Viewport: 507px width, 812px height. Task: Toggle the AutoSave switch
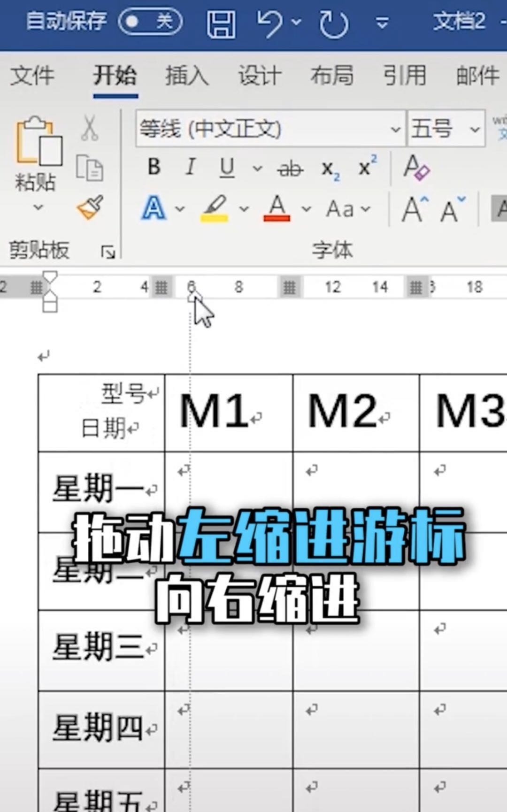point(150,22)
